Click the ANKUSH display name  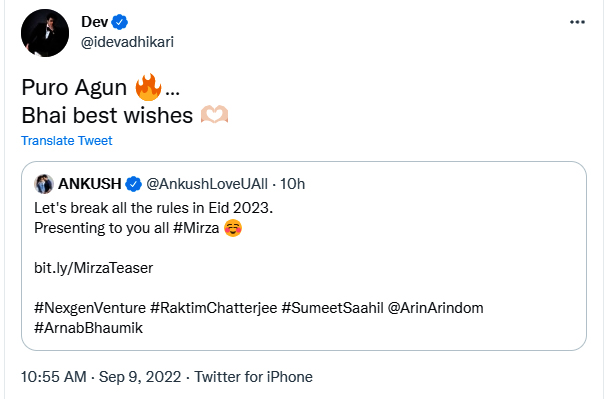(x=90, y=184)
